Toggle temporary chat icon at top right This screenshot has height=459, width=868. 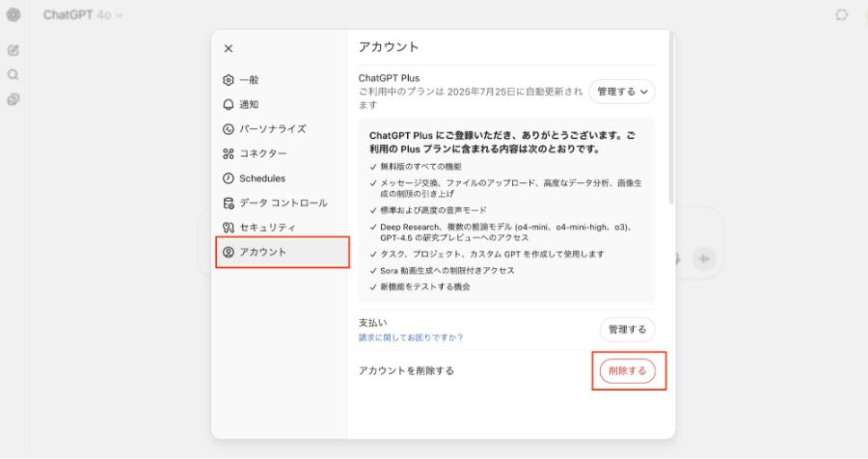tap(841, 15)
